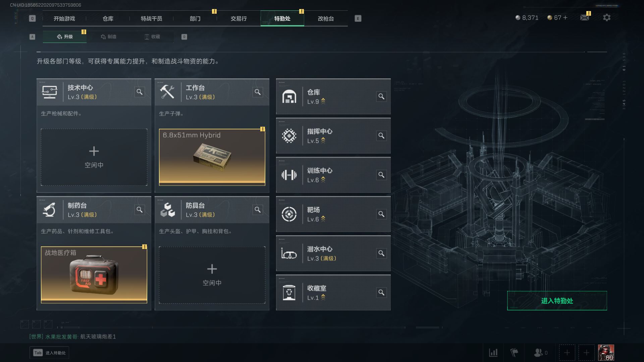The width and height of the screenshot is (644, 362).
Task: Collect the 6.8x51mm Hybrid ammo item
Action: click(212, 157)
